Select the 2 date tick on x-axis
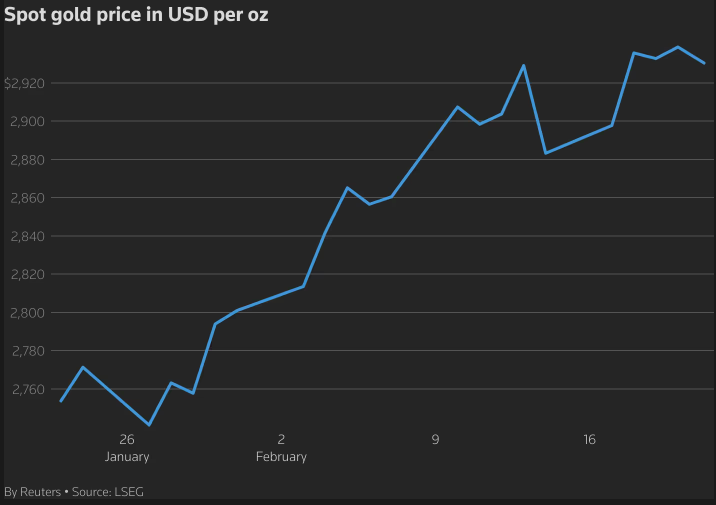716x505 pixels. coord(281,439)
